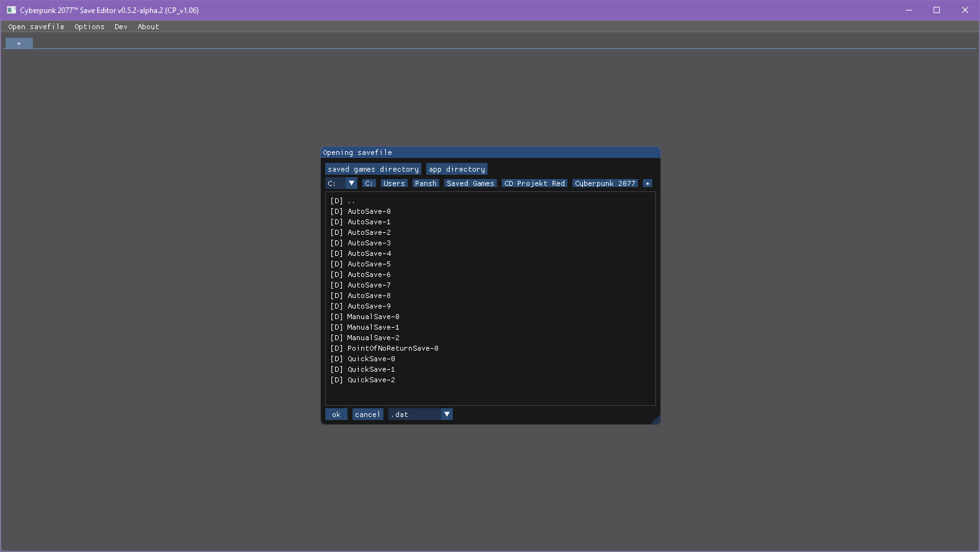
Task: Open the Options menu
Action: 89,27
